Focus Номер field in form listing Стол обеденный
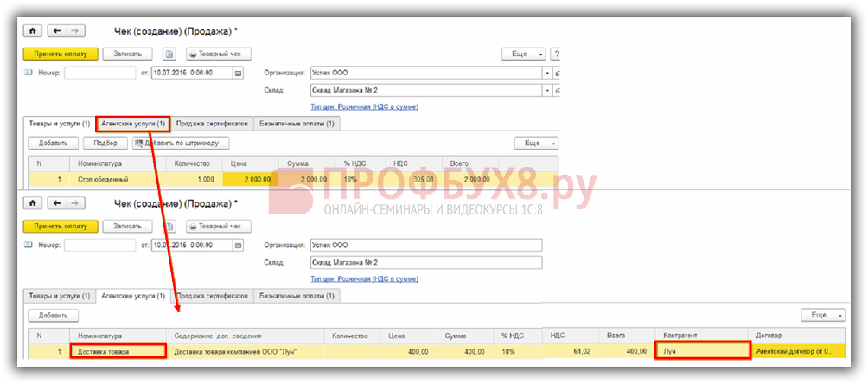Viewport: 868px width, 384px height. tap(99, 73)
